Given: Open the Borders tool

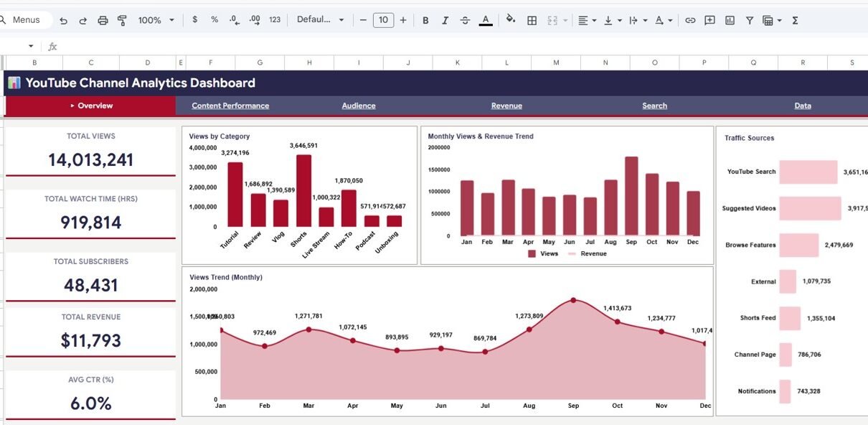Looking at the screenshot, I should [x=532, y=20].
